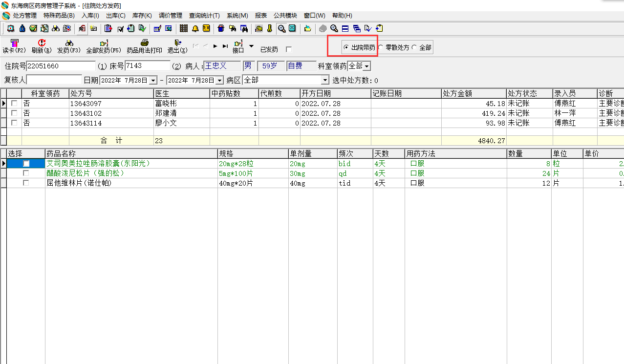Select the 零散处方 radio button
Screen dimensions: 624x364
(x=381, y=48)
